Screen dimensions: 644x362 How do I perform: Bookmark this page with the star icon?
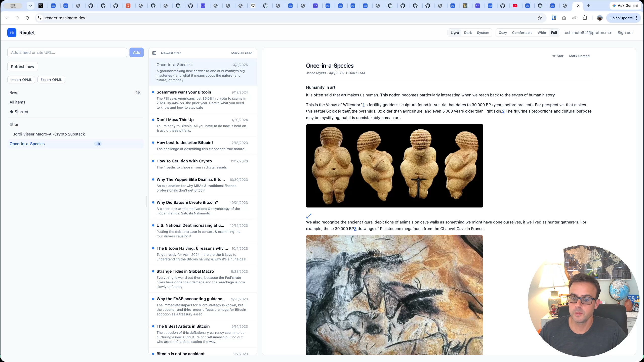click(540, 18)
